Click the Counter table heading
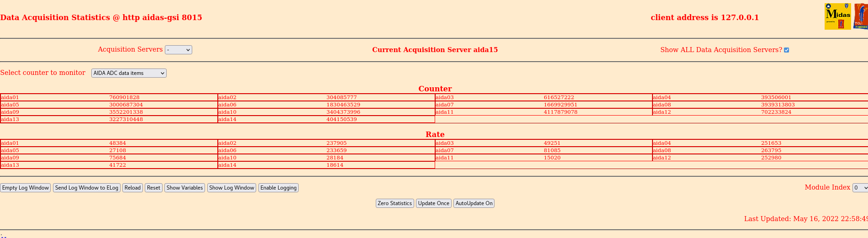Image resolution: width=868 pixels, height=238 pixels. click(435, 89)
